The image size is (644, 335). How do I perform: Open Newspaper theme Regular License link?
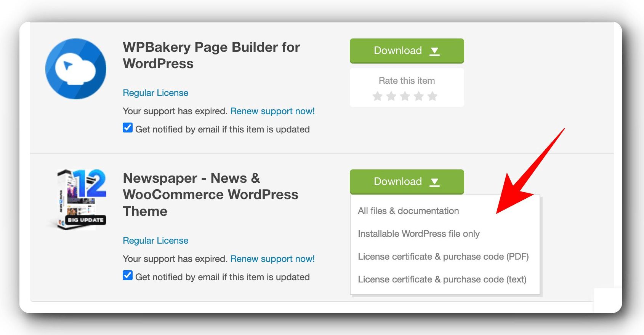(x=155, y=241)
